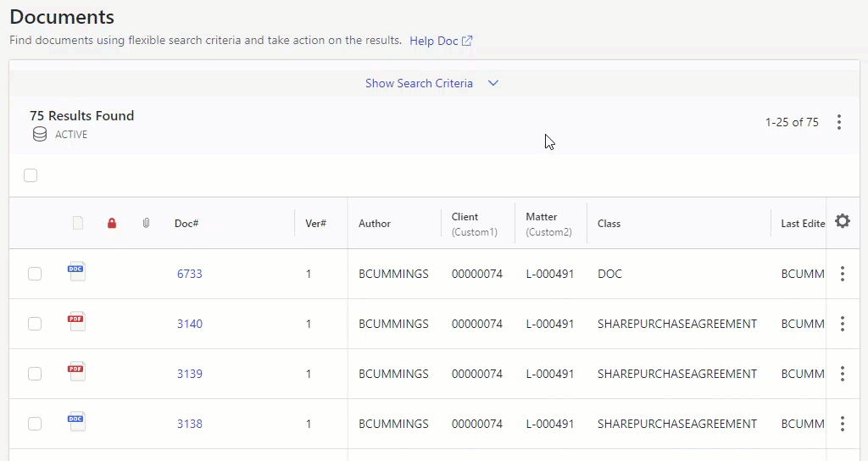
Task: Select the checkbox for document 3139
Action: coord(35,374)
